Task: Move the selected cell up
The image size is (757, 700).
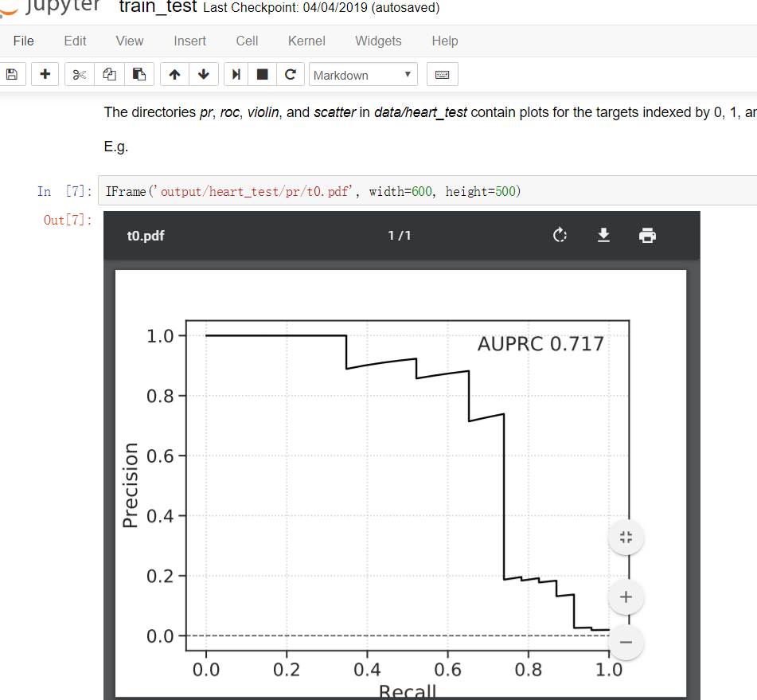Action: (x=174, y=74)
